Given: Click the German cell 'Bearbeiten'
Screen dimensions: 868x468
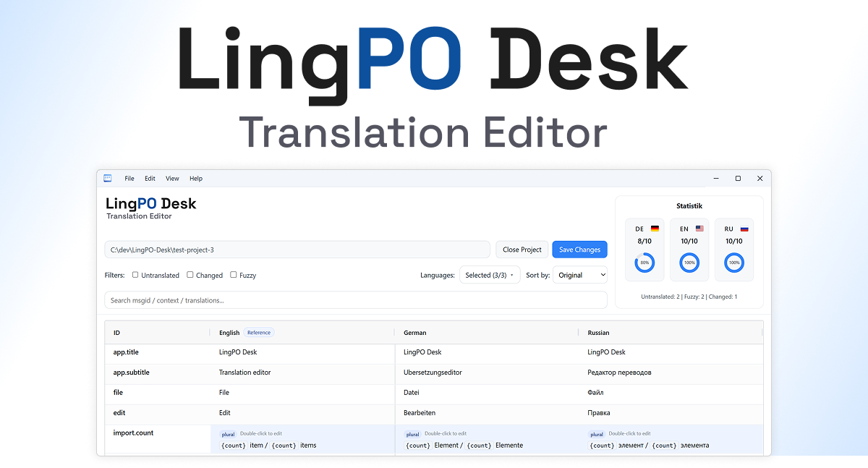Looking at the screenshot, I should (420, 413).
